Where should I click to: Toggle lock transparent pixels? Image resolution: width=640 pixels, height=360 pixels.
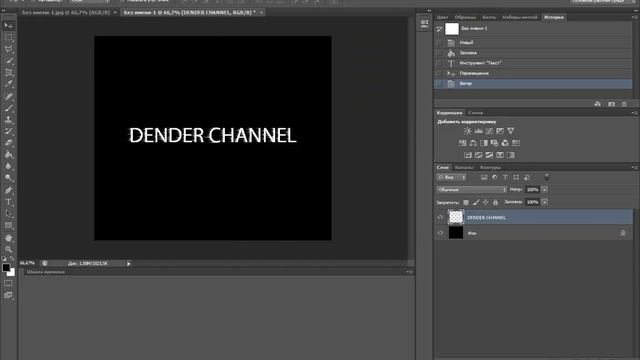(466, 202)
